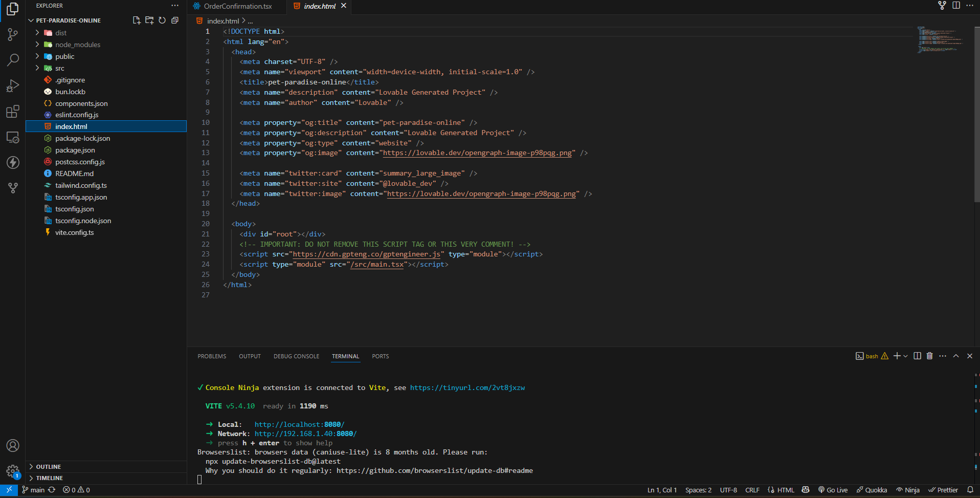Image resolution: width=980 pixels, height=498 pixels.
Task: Open the Run and Debug view
Action: [13, 85]
